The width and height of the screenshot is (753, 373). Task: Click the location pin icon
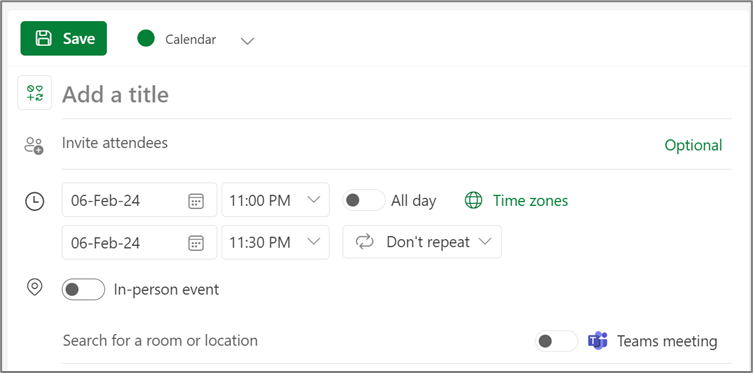[x=35, y=288]
